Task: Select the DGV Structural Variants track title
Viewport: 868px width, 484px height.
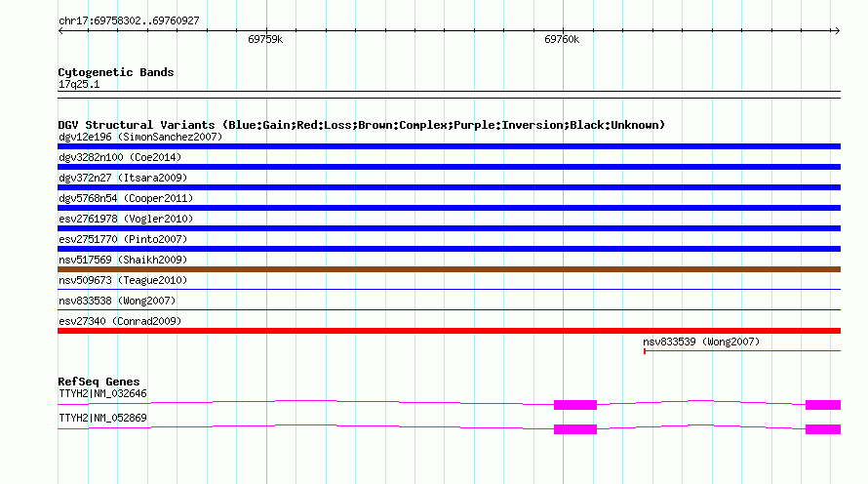Action: point(362,125)
